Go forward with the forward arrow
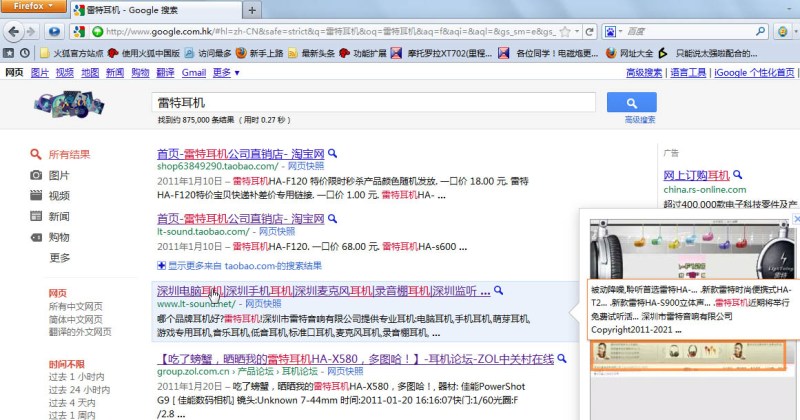 (x=31, y=32)
